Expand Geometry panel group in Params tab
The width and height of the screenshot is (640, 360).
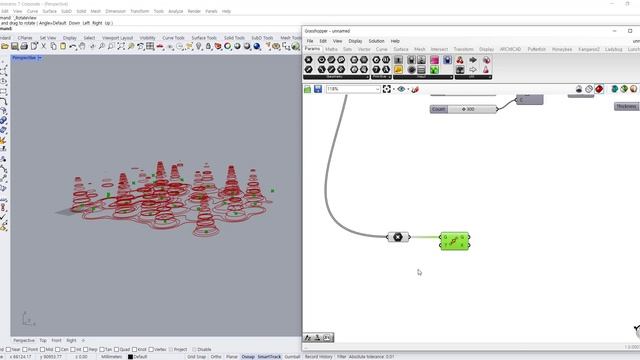(x=336, y=77)
